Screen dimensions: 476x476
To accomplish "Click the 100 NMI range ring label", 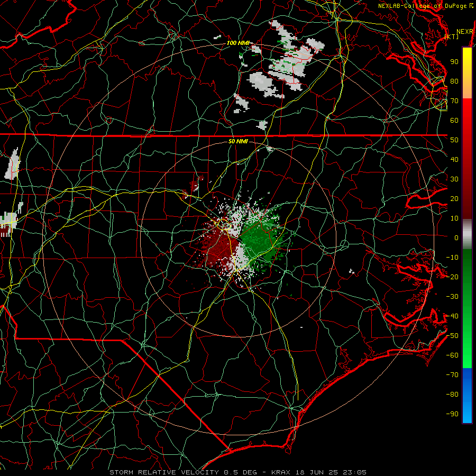I will [x=238, y=43].
